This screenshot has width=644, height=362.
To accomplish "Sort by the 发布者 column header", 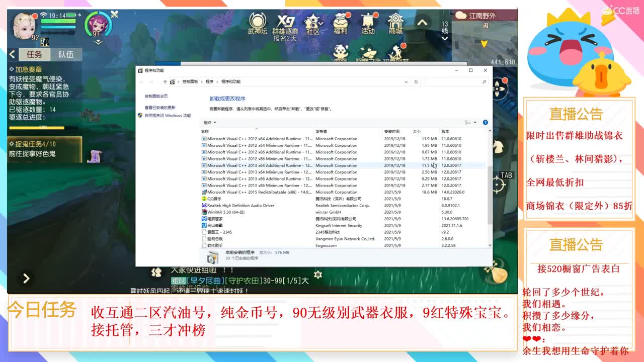I will [321, 131].
